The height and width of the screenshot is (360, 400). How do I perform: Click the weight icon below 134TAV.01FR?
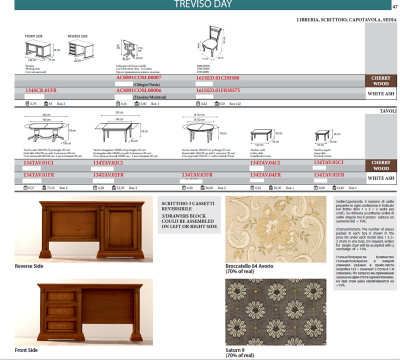pos(44,188)
